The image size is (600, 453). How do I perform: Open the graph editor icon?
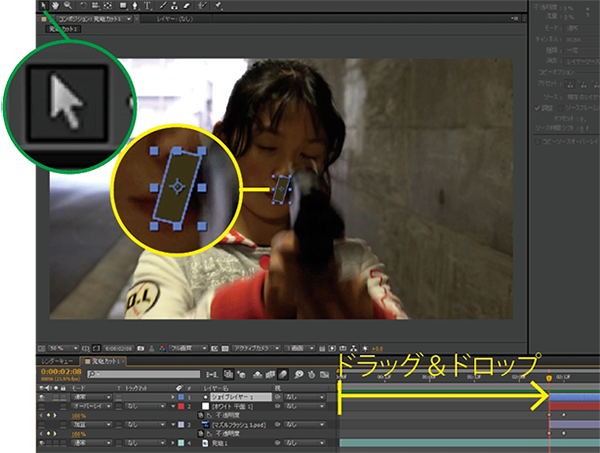(x=324, y=375)
